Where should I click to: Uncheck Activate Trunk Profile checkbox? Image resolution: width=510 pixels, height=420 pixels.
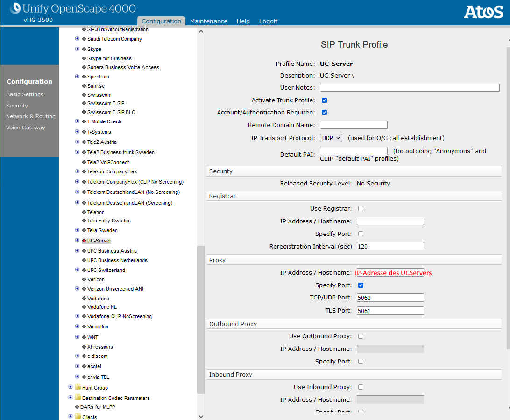(x=324, y=100)
